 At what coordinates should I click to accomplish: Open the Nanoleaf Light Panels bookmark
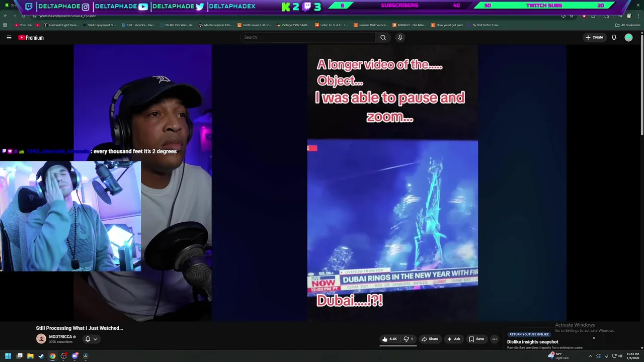[61, 25]
